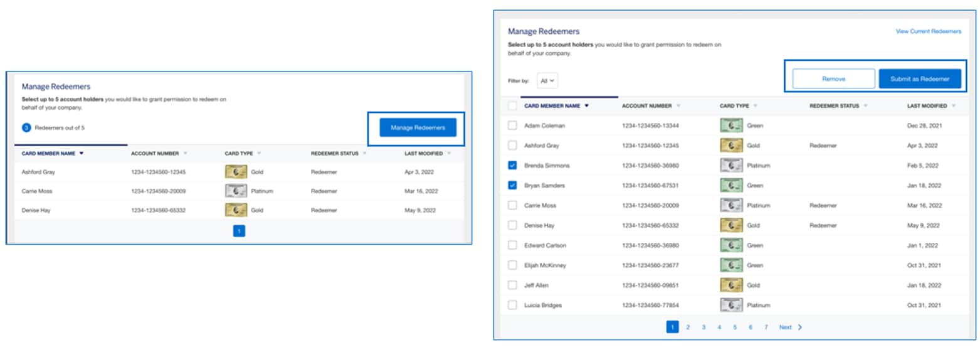Sort right table by Last Modified arrow

(954, 106)
